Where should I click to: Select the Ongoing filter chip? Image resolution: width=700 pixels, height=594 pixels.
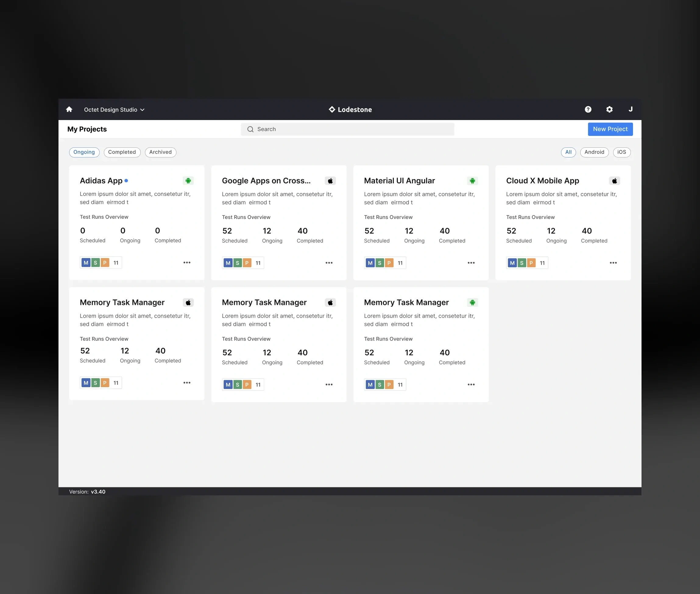tap(84, 152)
